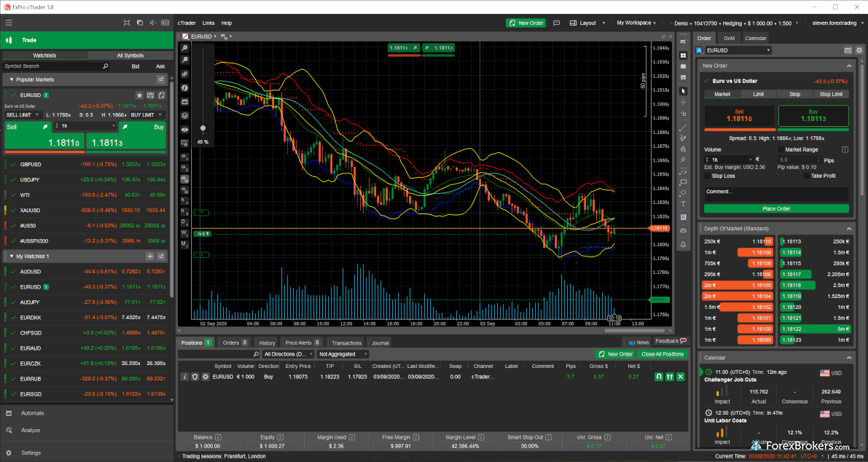Enable the Market Range checkbox
The width and height of the screenshot is (868, 462).
781,149
